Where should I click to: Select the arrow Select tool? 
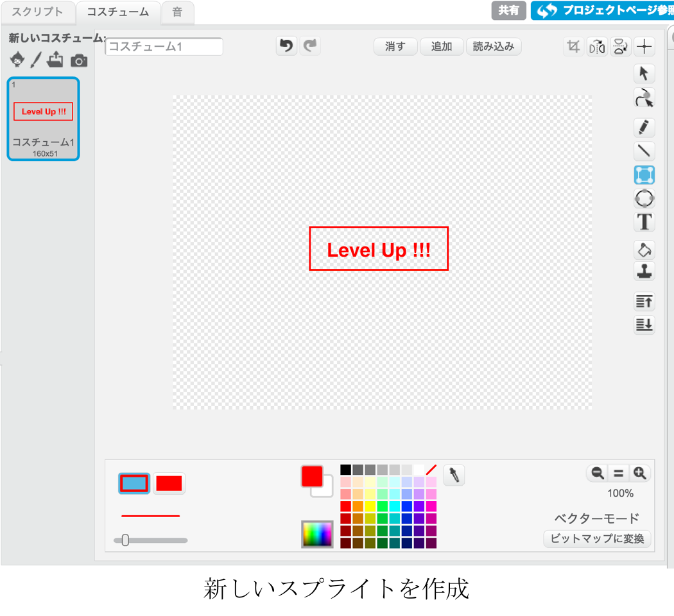pyautogui.click(x=644, y=73)
